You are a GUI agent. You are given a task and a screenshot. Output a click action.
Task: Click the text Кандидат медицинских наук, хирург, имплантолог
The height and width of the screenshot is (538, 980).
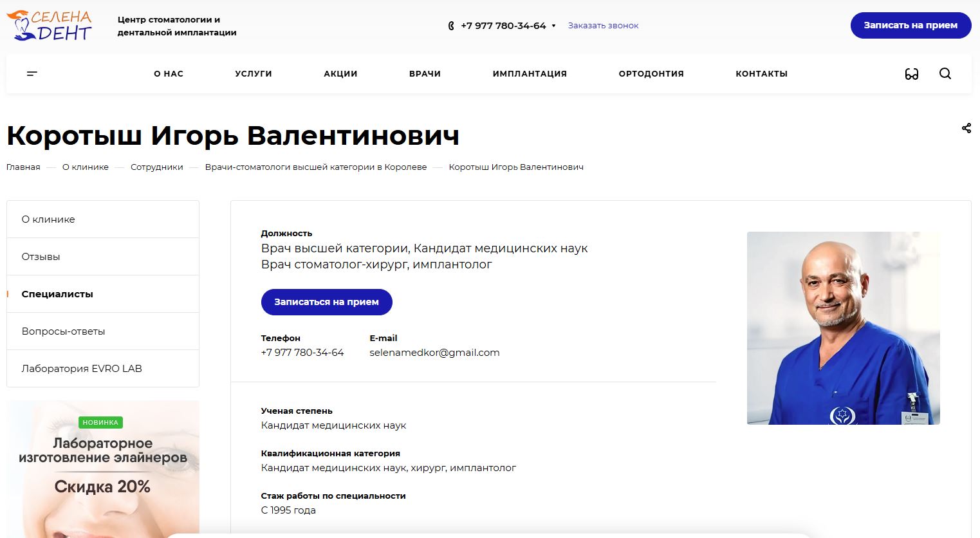coord(389,468)
